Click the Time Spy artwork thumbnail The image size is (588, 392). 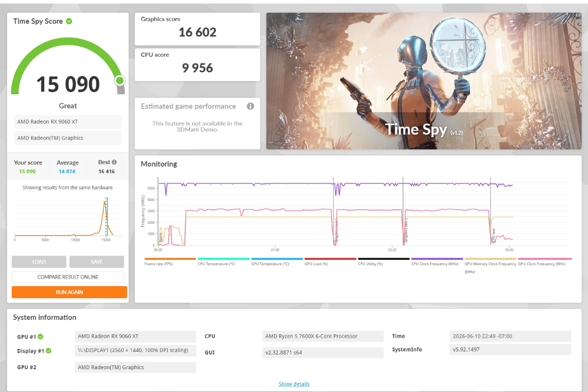tap(424, 81)
